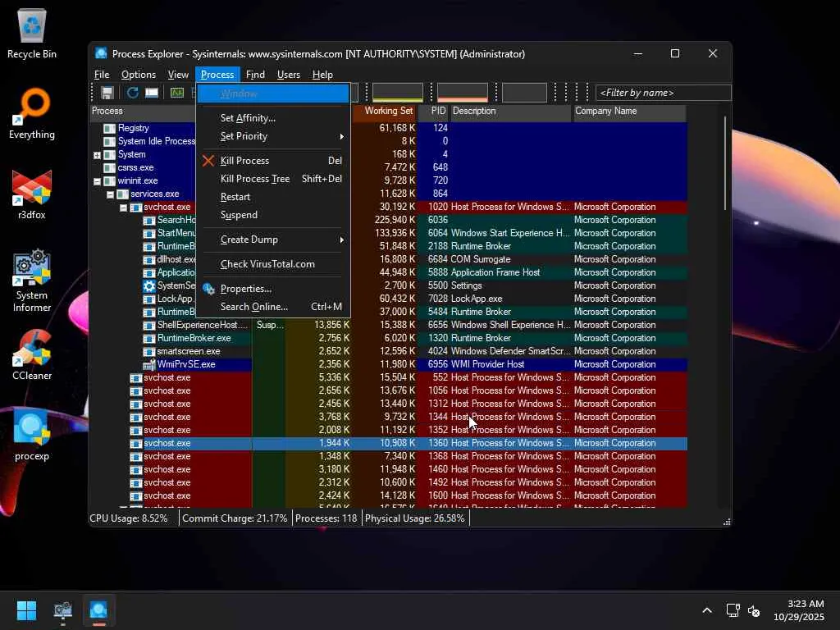This screenshot has height=630, width=840.
Task: Open the Users menu
Action: click(x=288, y=75)
